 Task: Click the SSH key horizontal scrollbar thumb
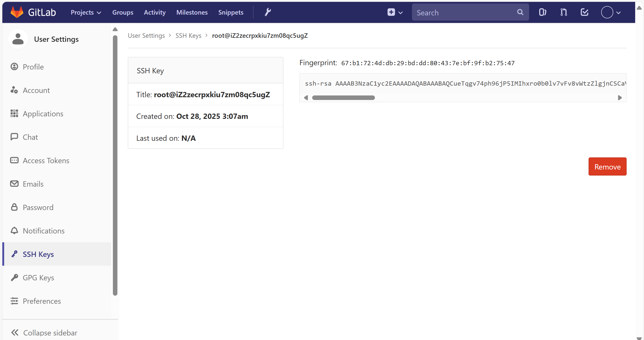pyautogui.click(x=343, y=98)
